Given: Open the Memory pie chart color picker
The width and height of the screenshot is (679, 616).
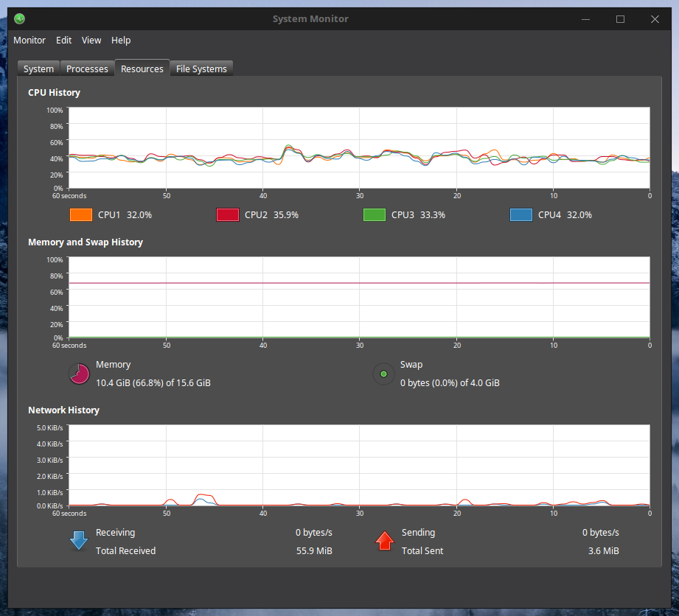Looking at the screenshot, I should click(79, 374).
